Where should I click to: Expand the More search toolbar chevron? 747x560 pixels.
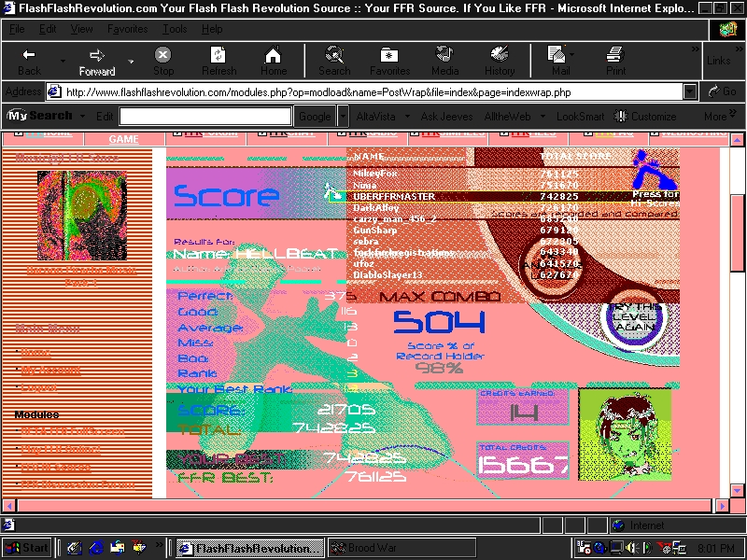coord(733,112)
